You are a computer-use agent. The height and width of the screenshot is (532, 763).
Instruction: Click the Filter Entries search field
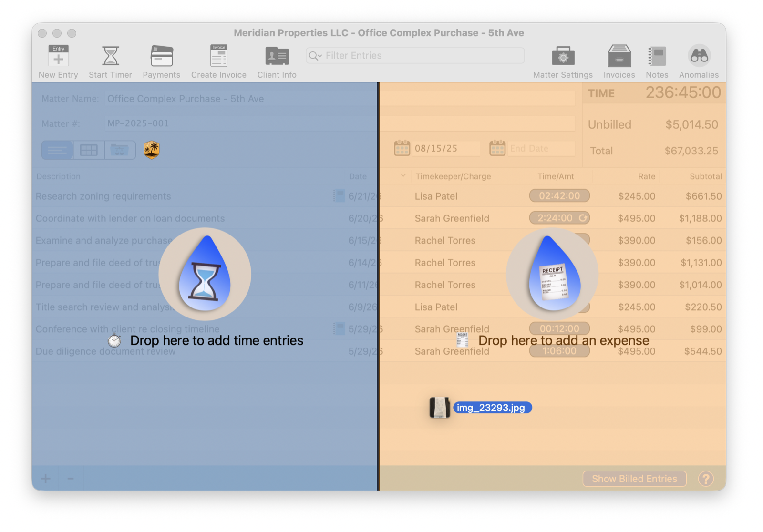pyautogui.click(x=415, y=56)
